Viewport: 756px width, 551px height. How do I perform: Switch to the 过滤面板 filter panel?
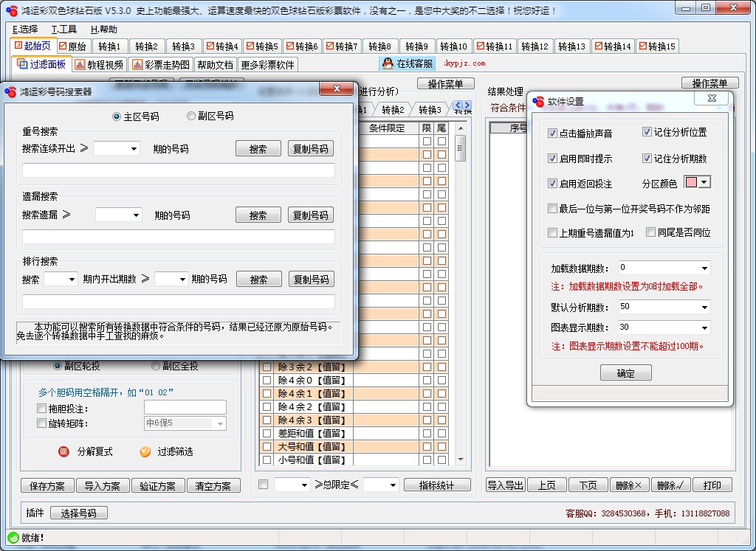click(41, 63)
